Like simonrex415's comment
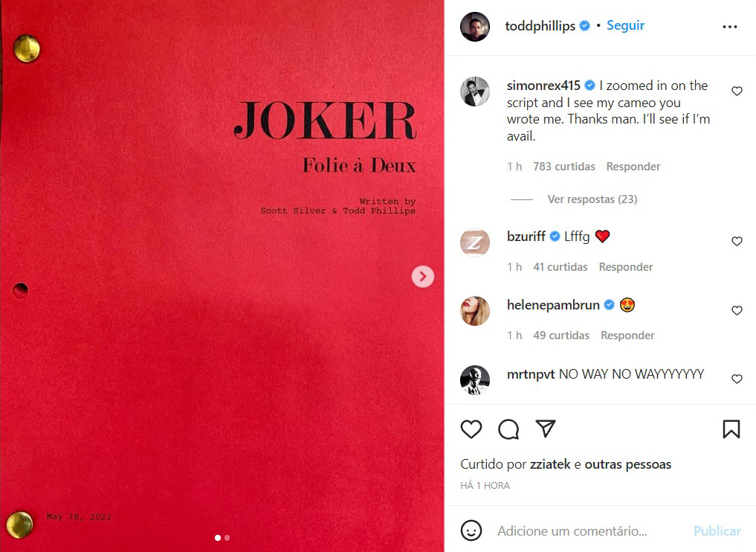This screenshot has width=756, height=552. (x=737, y=91)
